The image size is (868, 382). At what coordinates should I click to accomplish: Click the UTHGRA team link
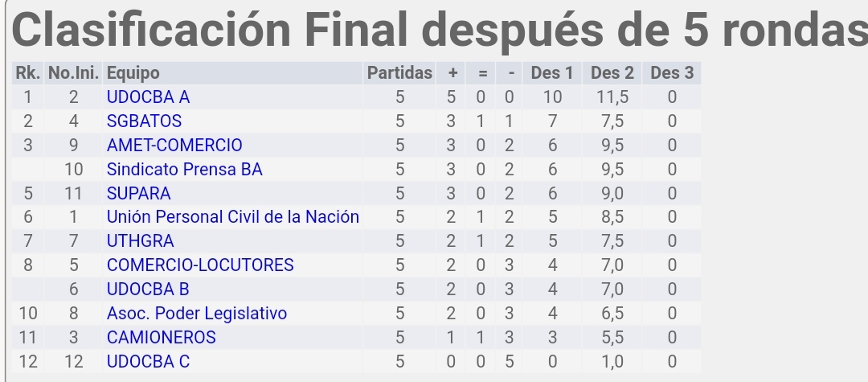(x=140, y=241)
